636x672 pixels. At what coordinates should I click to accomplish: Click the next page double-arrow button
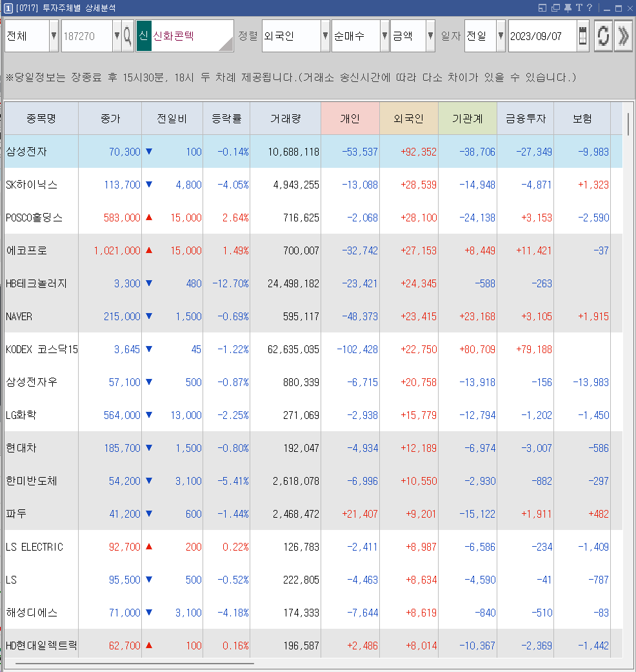[x=623, y=36]
